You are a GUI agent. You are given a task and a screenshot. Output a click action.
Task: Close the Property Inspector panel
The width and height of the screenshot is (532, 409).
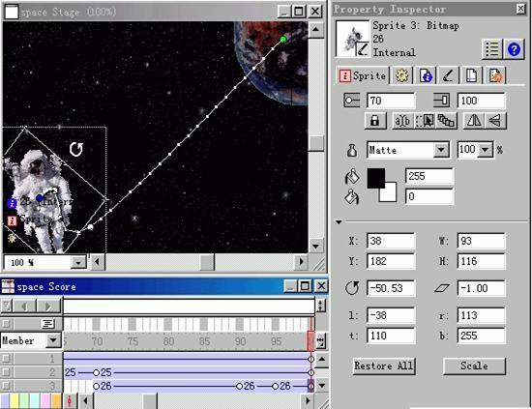[520, 9]
